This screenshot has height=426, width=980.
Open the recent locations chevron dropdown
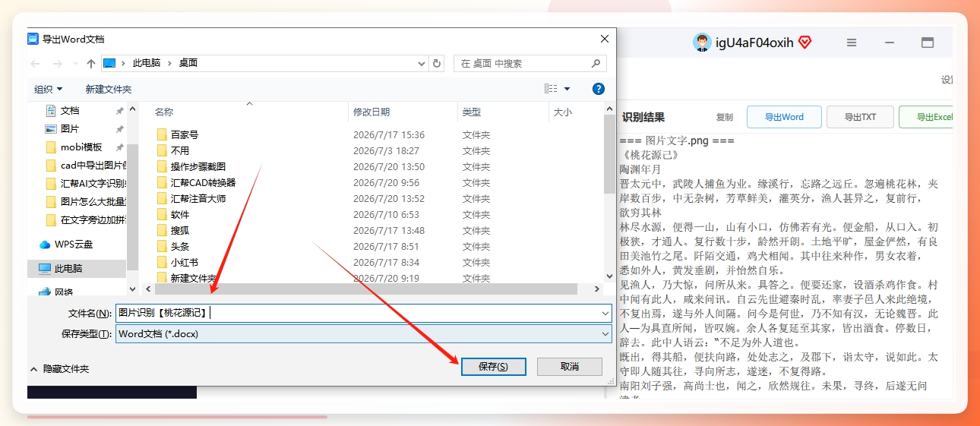point(75,64)
